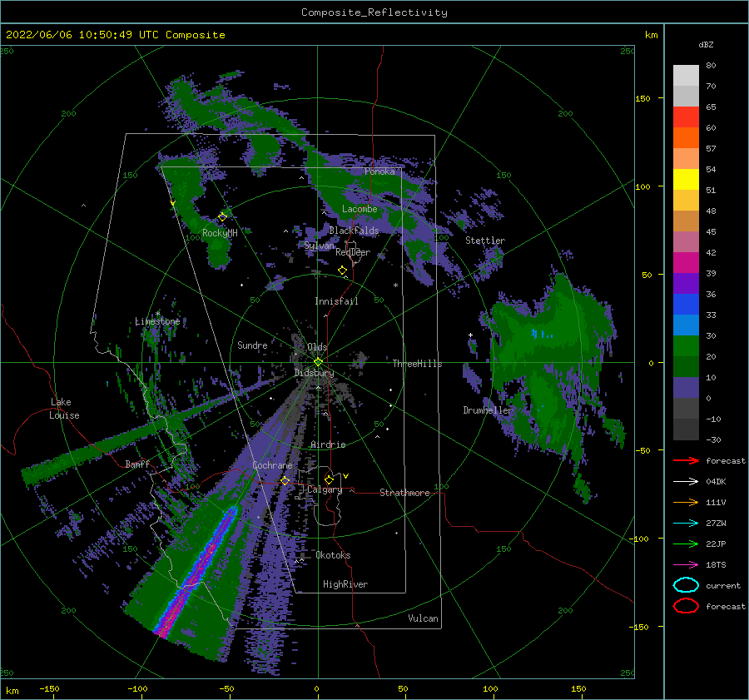
Task: Click the cyan 27ZW arrow icon
Action: pyautogui.click(x=686, y=524)
